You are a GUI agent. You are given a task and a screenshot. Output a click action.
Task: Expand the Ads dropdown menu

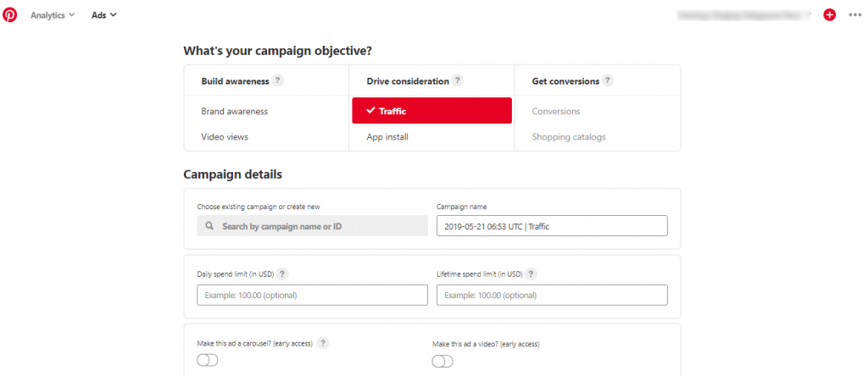[104, 15]
